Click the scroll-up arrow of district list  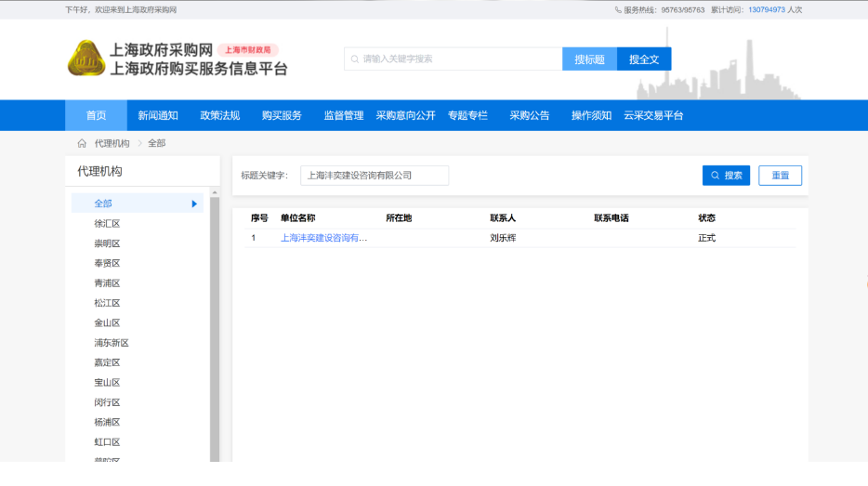pyautogui.click(x=215, y=192)
